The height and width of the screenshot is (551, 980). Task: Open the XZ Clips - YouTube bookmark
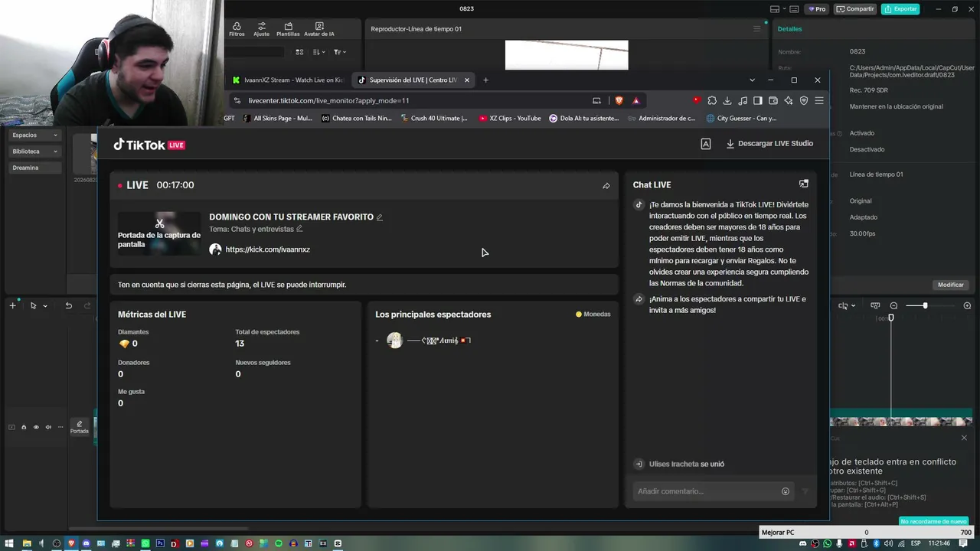pos(510,119)
